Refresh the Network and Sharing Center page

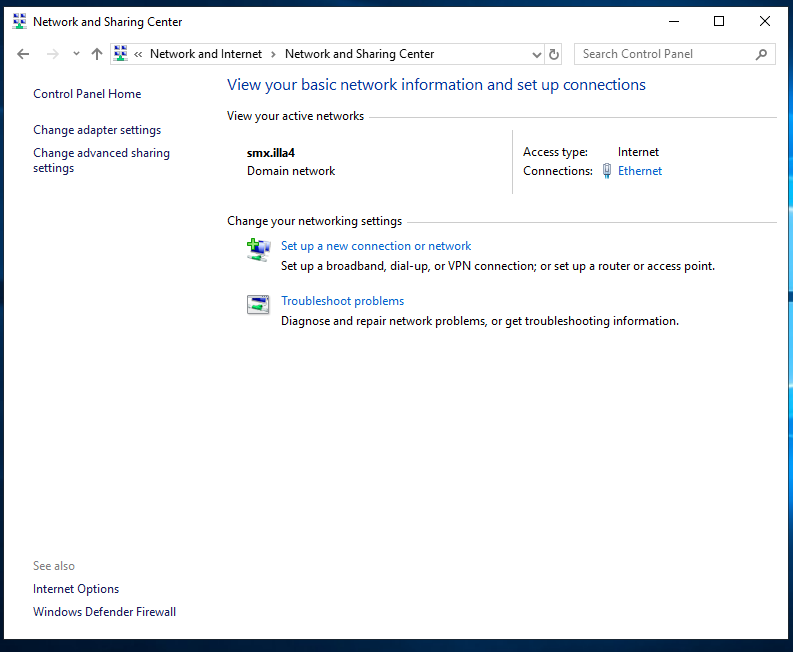554,54
